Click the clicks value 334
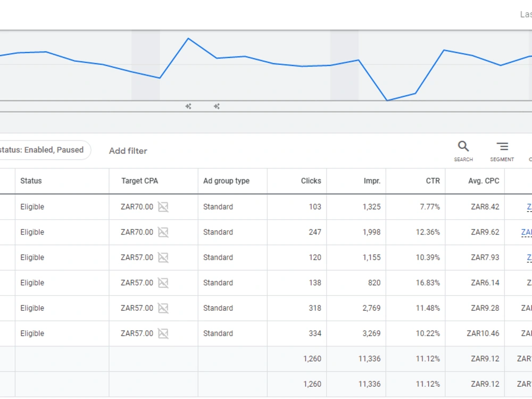The image size is (532, 399). coord(315,334)
